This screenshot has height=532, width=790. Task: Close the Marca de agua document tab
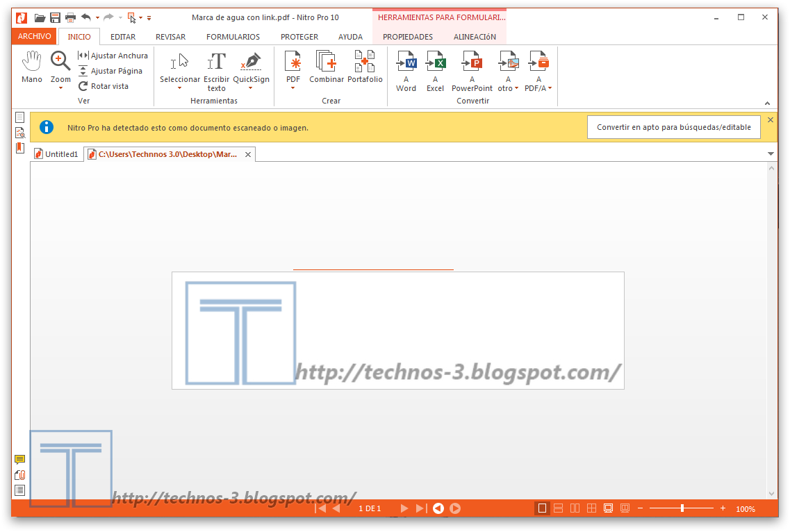click(x=248, y=155)
